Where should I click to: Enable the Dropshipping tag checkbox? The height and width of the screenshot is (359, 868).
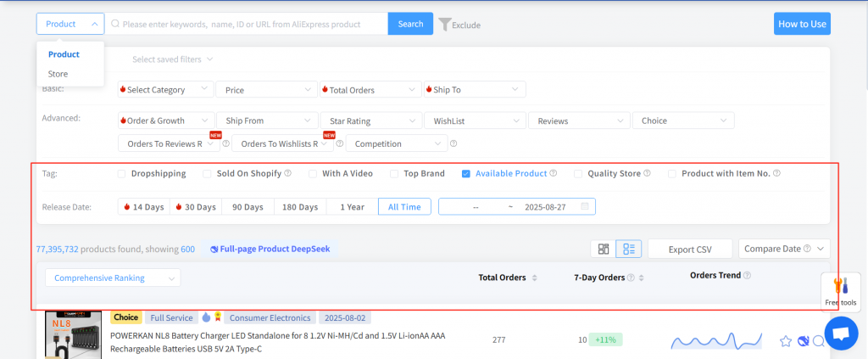point(122,174)
